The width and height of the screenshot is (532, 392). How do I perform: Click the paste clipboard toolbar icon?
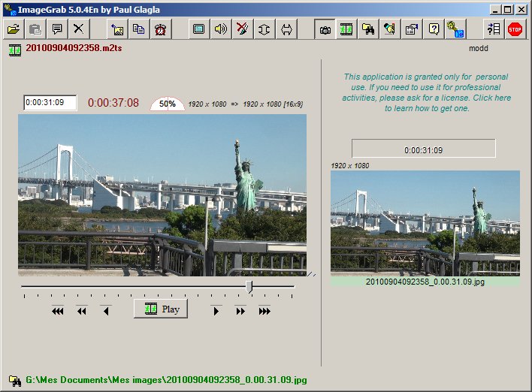click(x=35, y=29)
